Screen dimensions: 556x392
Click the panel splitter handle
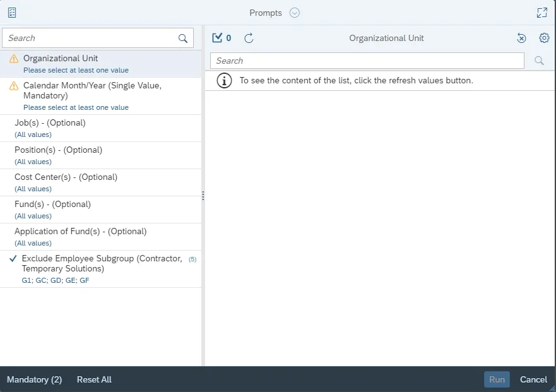click(203, 196)
